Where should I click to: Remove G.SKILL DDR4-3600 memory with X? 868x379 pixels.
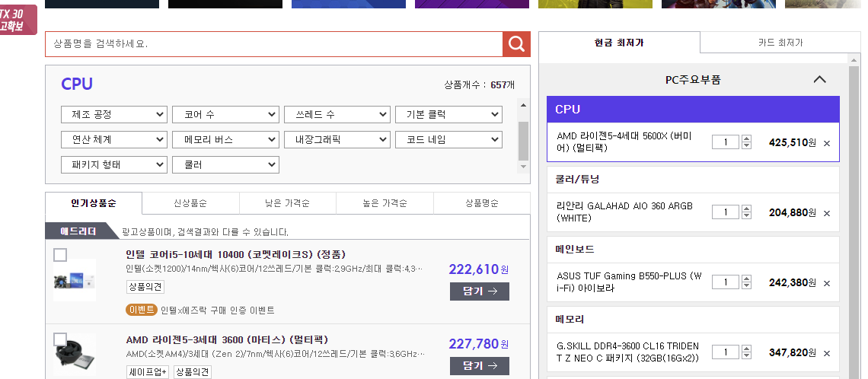tap(826, 353)
